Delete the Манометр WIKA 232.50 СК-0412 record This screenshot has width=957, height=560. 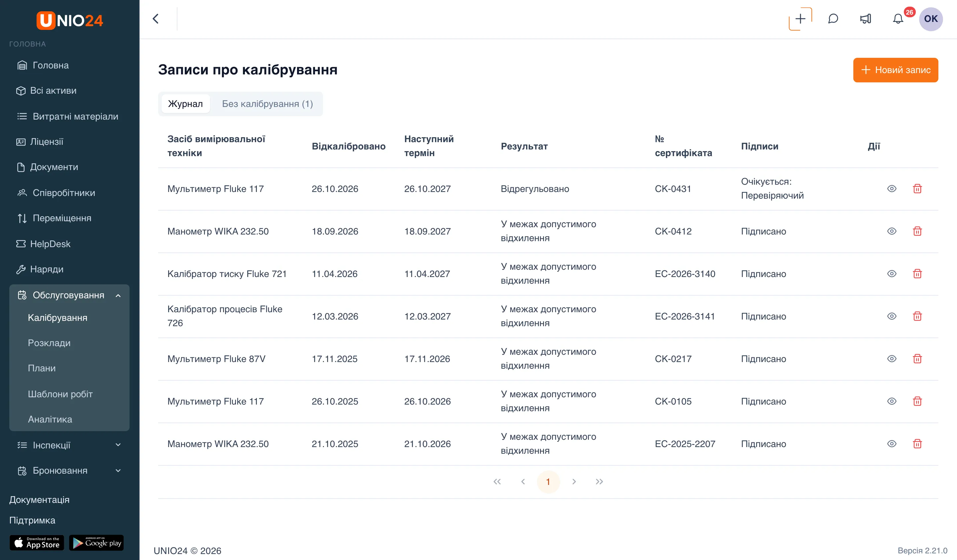coord(917,231)
